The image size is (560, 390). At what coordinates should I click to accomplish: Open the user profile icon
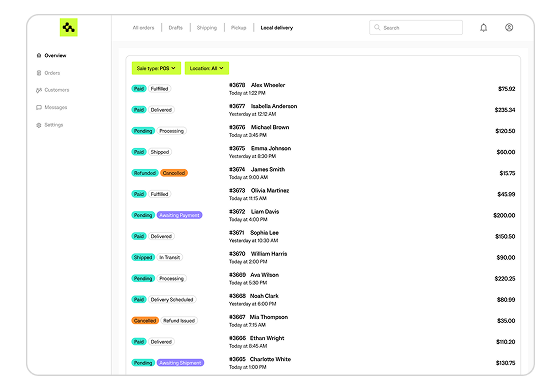click(509, 27)
